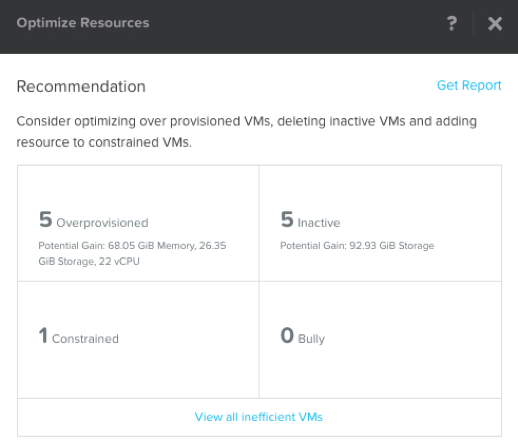Click the 'resource to constrained VMs' text
Screen dimensions: 518x441
104,142
